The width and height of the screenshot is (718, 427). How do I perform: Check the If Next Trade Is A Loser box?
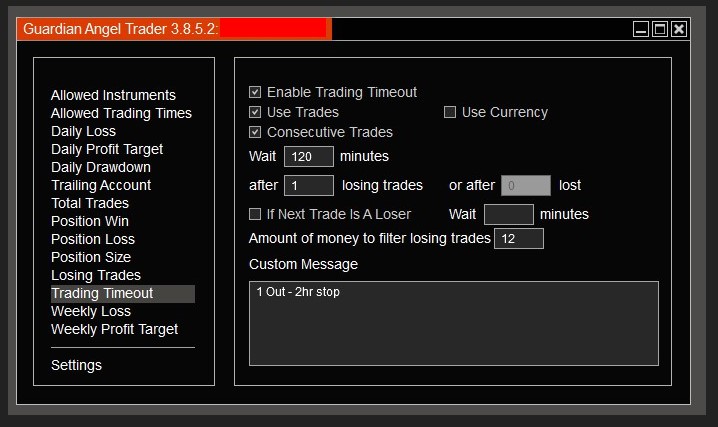[255, 214]
